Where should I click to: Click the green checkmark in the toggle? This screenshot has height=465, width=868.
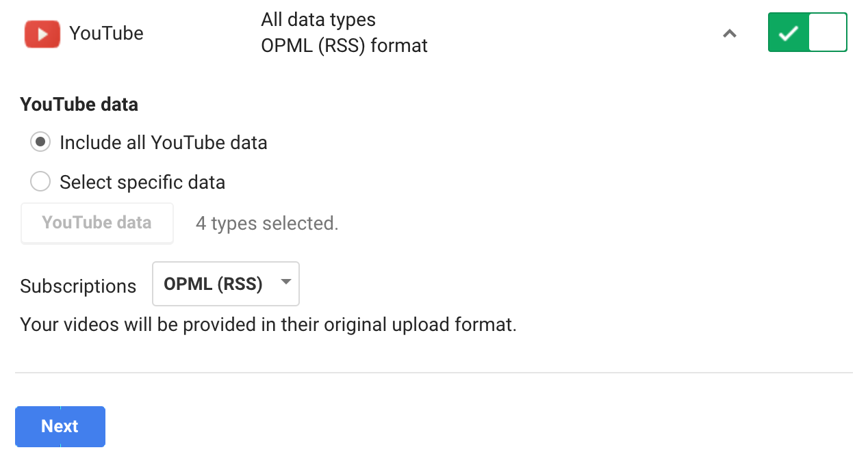pos(789,33)
